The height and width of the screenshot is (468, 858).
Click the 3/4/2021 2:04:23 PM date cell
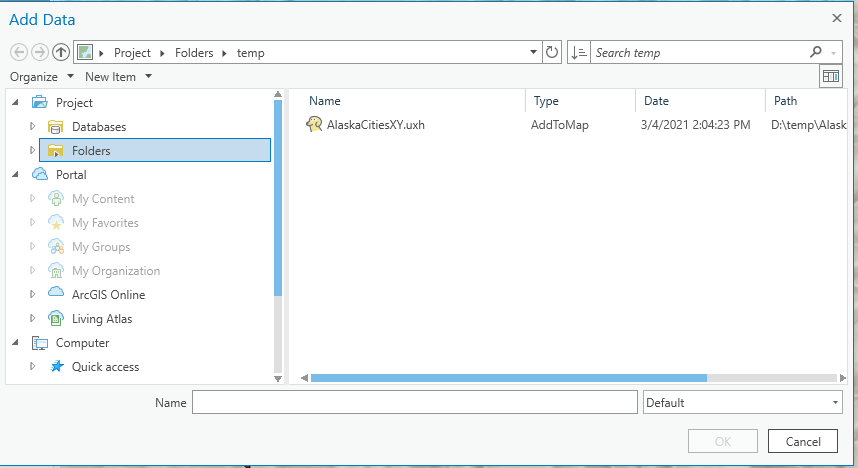pos(695,125)
